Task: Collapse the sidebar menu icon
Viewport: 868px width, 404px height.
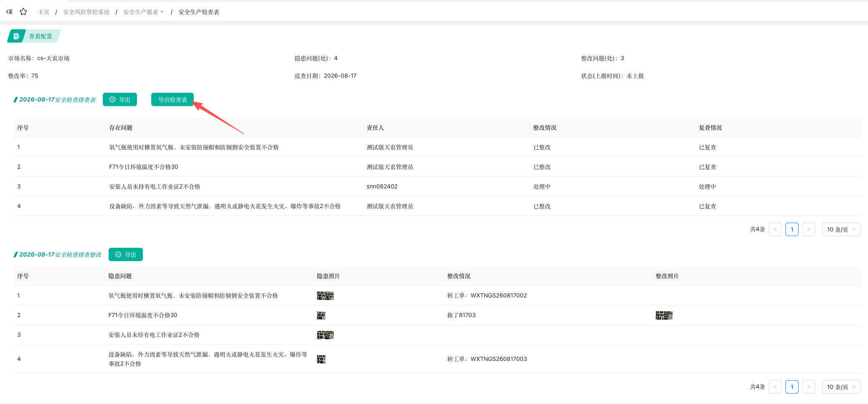Action: 9,12
